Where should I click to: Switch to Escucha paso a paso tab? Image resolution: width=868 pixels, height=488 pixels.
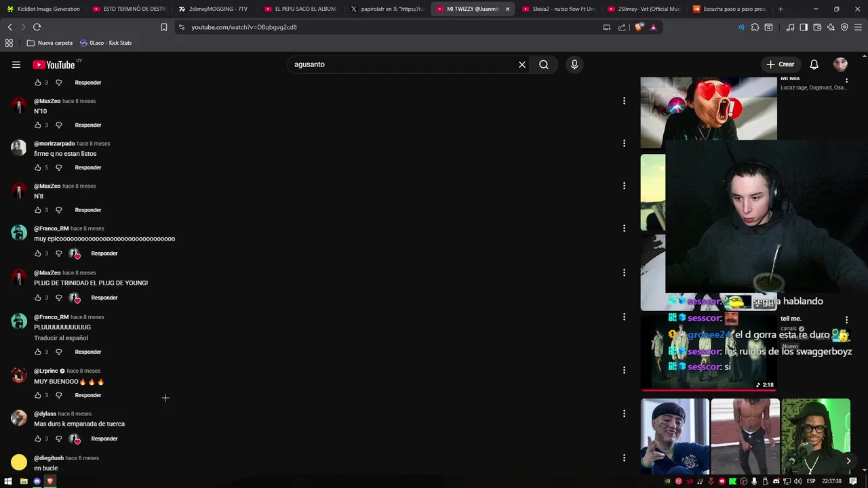(730, 9)
